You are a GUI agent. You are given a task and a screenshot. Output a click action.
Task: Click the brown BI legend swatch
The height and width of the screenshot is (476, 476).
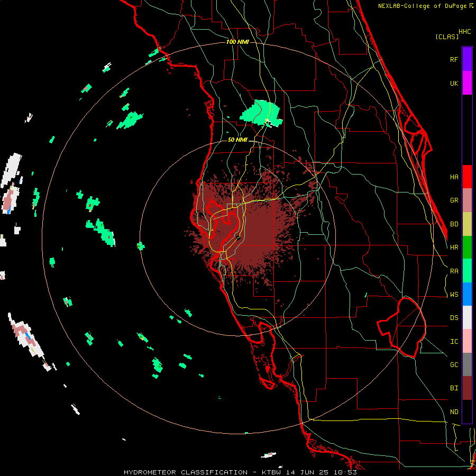coord(467,388)
